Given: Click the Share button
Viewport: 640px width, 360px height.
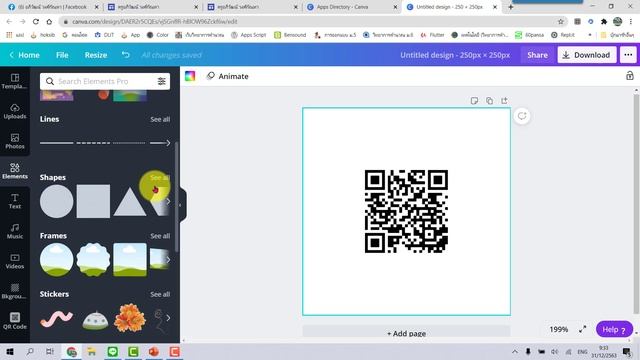Looking at the screenshot, I should click(537, 55).
